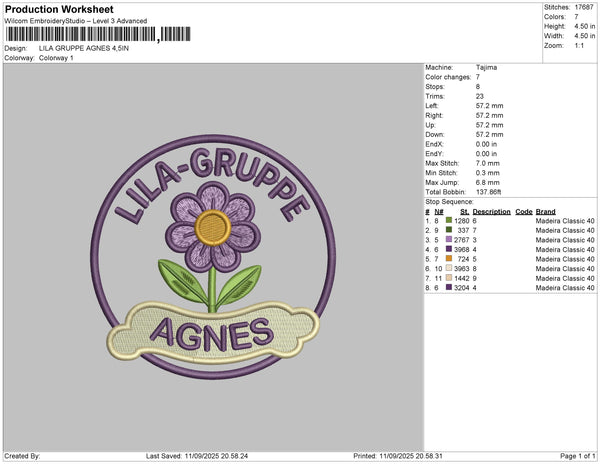Click the green swatch in stop row 1
This screenshot has width=600, height=464.
(449, 220)
